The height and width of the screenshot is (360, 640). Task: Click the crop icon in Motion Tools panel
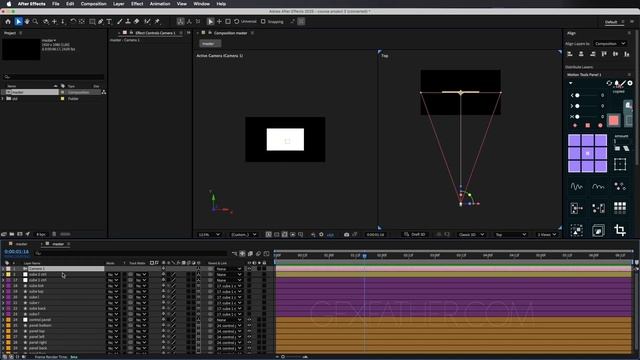(x=620, y=230)
